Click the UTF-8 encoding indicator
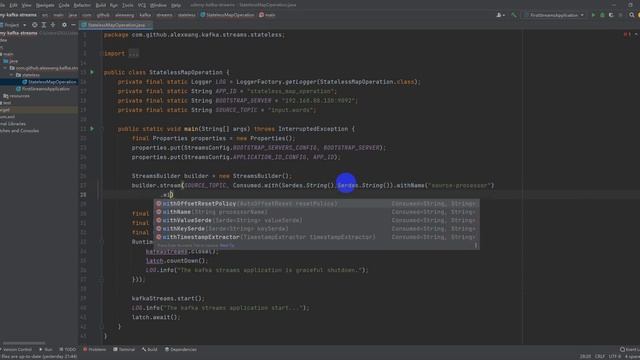640x360 pixels. (615, 357)
